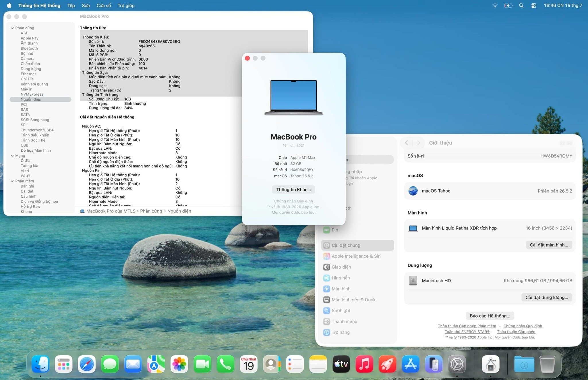This screenshot has height=380, width=588.
Task: Select Camera in System Information sidebar
Action: [x=40, y=59]
